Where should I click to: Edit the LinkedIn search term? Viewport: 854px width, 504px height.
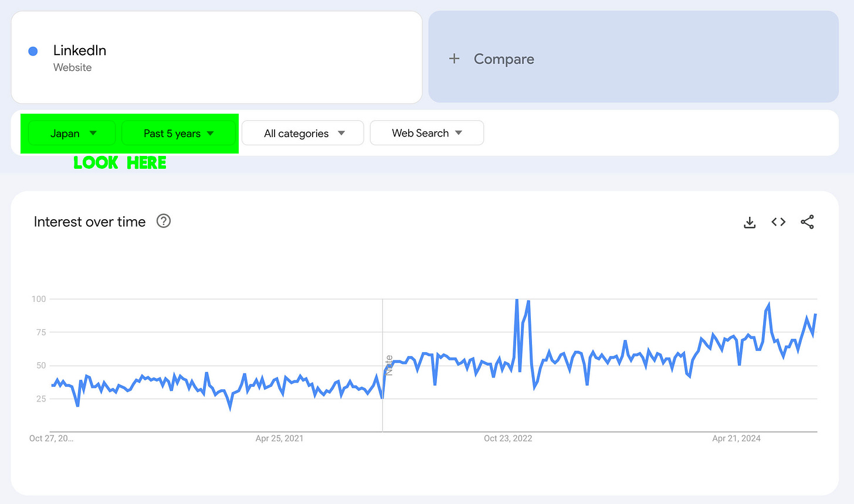(216, 57)
